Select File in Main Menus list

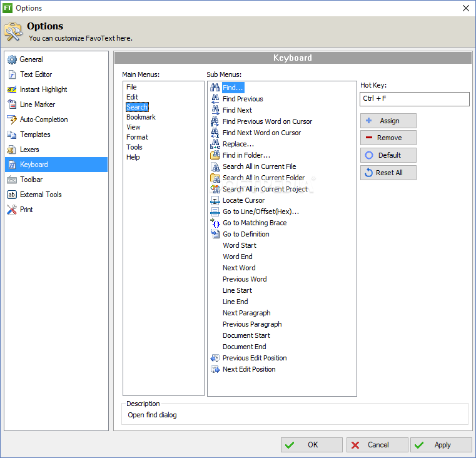(131, 87)
